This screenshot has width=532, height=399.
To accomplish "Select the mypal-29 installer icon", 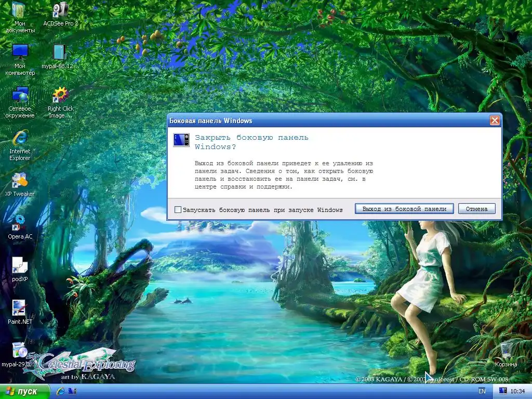I will coord(18,355).
